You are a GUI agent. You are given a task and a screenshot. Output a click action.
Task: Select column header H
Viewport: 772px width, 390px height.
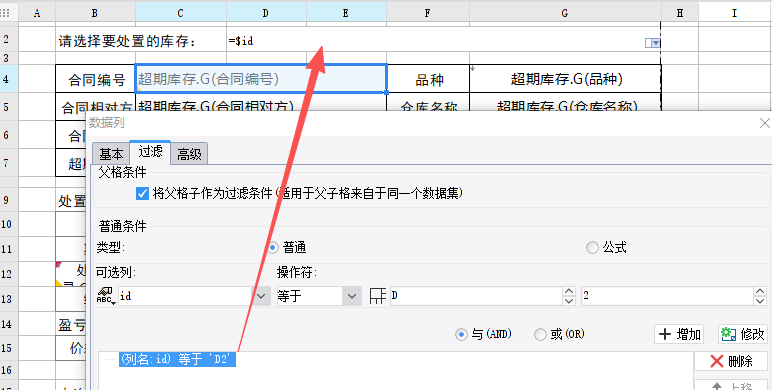[x=679, y=13]
